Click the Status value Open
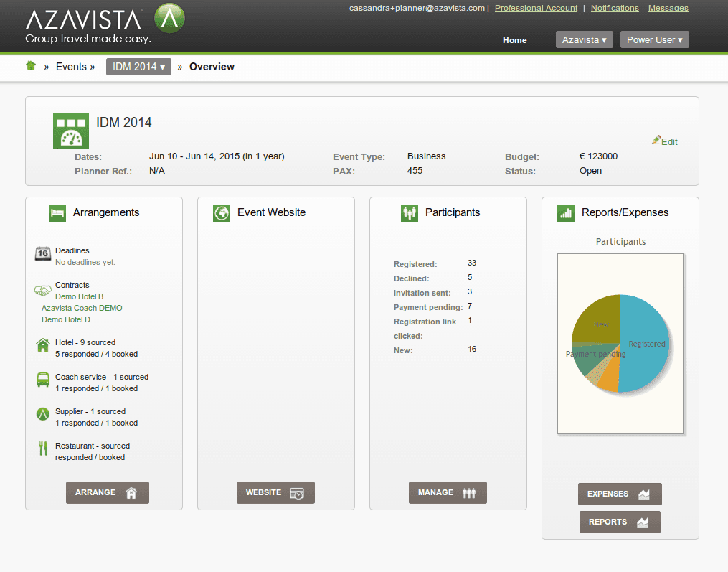The width and height of the screenshot is (728, 572). click(x=590, y=171)
